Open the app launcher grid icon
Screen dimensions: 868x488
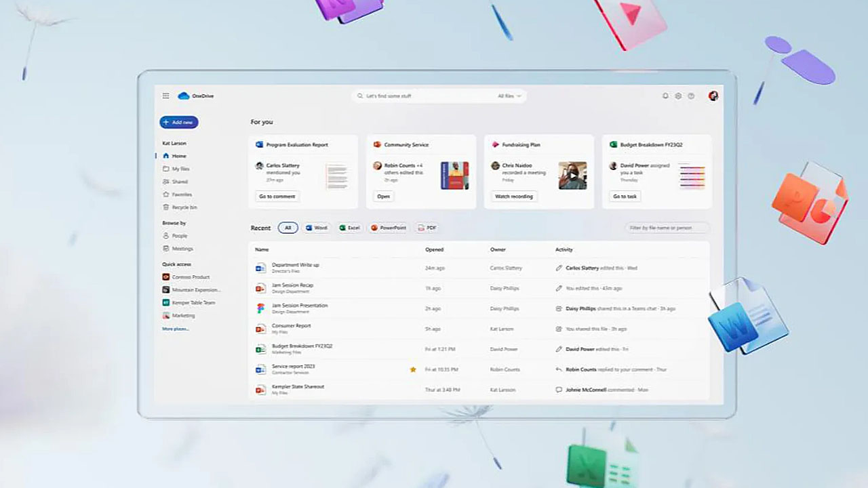tap(165, 96)
